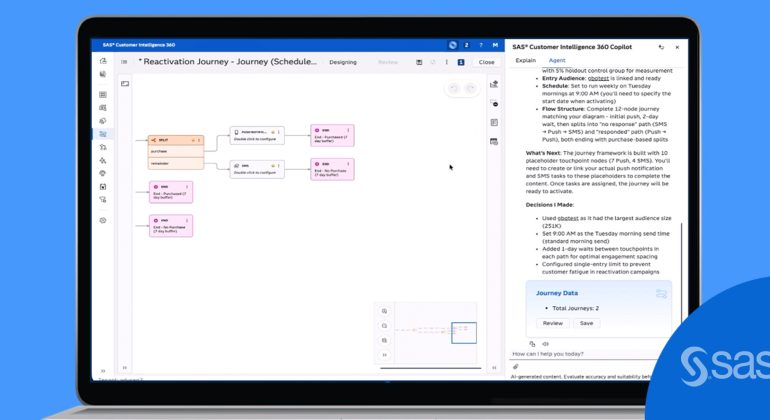Select the purchase branch of the Split node
Image resolution: width=770 pixels, height=420 pixels.
click(176, 151)
